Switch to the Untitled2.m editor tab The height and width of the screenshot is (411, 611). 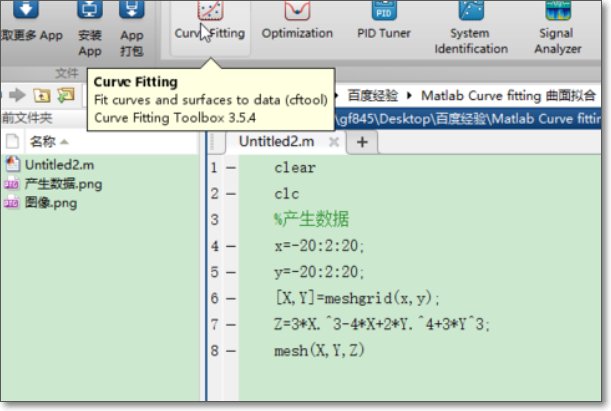[275, 142]
